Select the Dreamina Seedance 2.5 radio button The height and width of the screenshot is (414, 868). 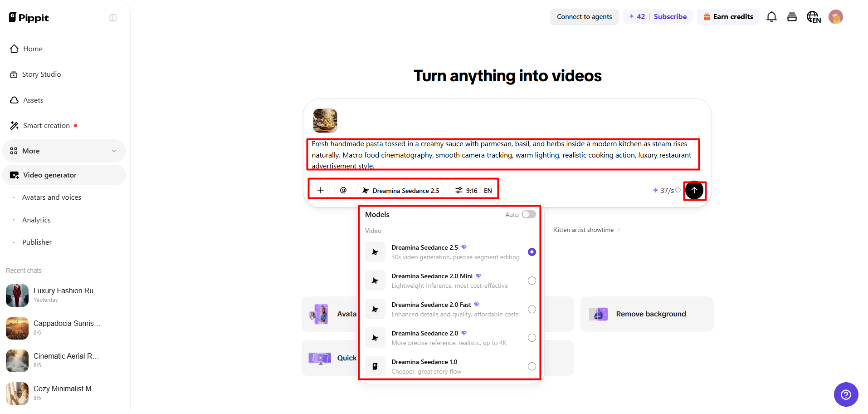tap(532, 252)
